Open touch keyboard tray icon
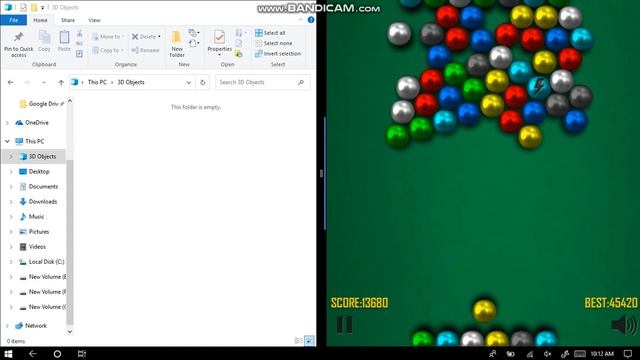 click(580, 354)
